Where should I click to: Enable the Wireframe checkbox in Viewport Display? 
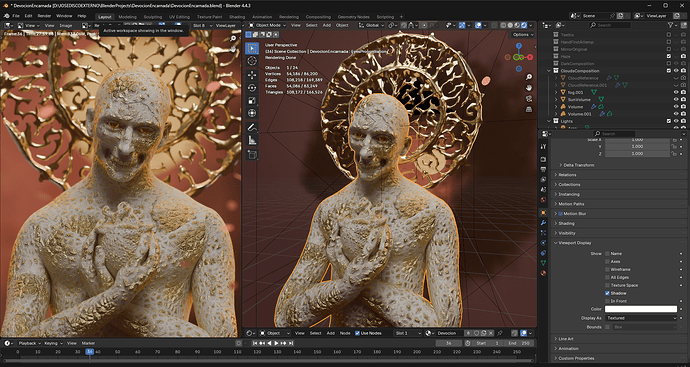point(607,270)
